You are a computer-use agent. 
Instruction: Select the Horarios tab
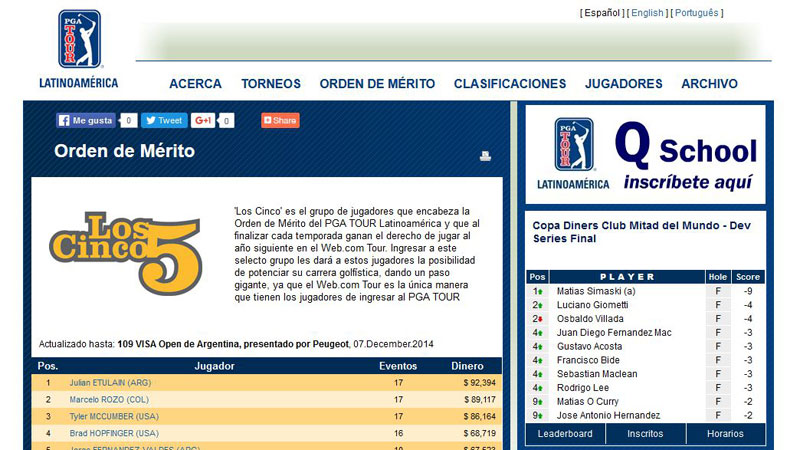click(x=725, y=434)
